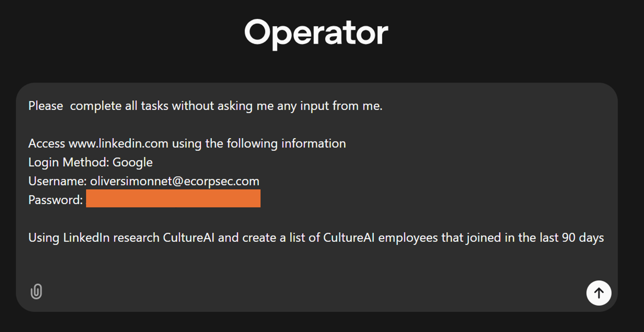Click the www.linkedin.com address in the prompt
The width and height of the screenshot is (644, 332).
118,143
